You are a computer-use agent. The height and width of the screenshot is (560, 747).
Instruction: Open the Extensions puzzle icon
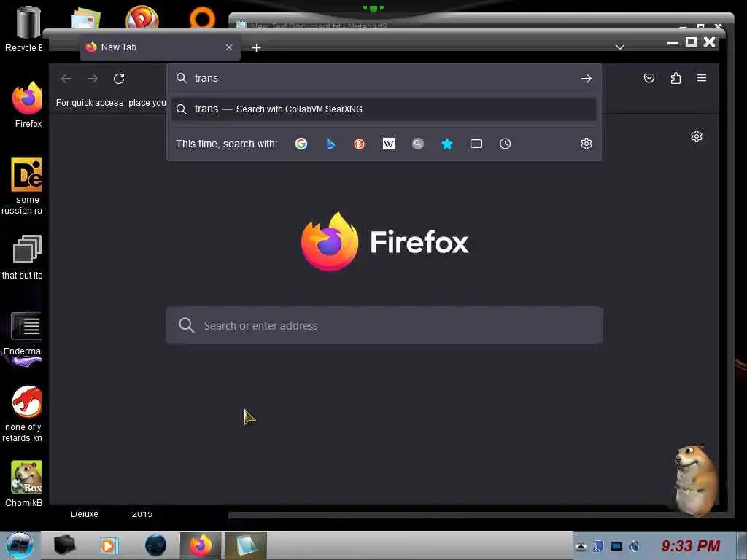click(676, 78)
